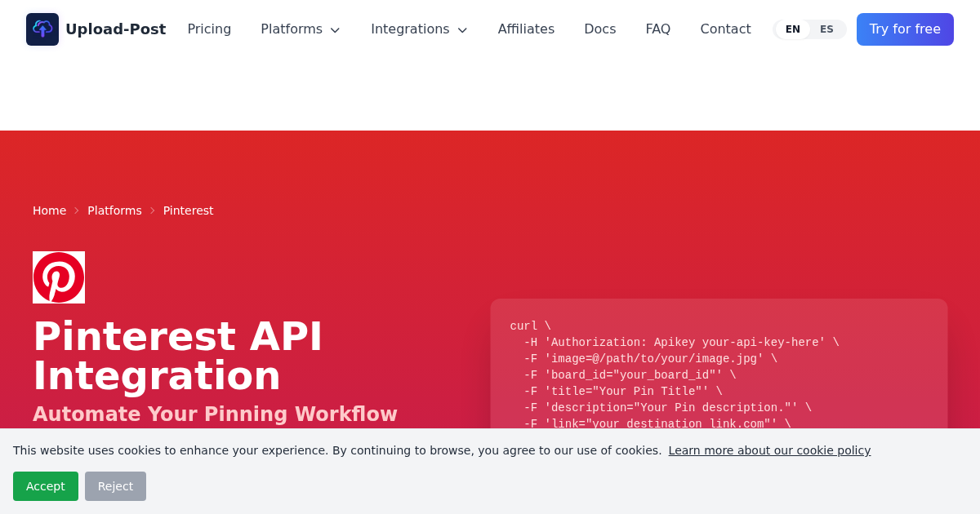This screenshot has height=514, width=980.
Task: Open the Pricing page
Action: pos(209,29)
